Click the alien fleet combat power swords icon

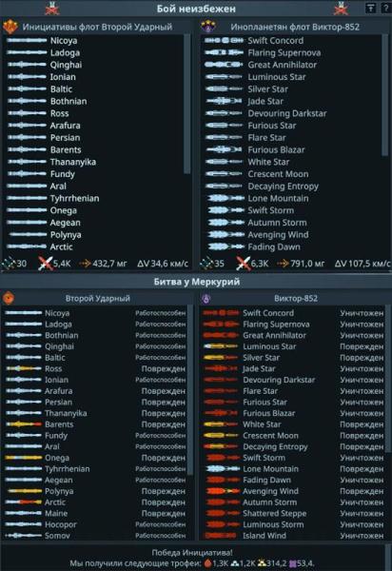pos(243,263)
